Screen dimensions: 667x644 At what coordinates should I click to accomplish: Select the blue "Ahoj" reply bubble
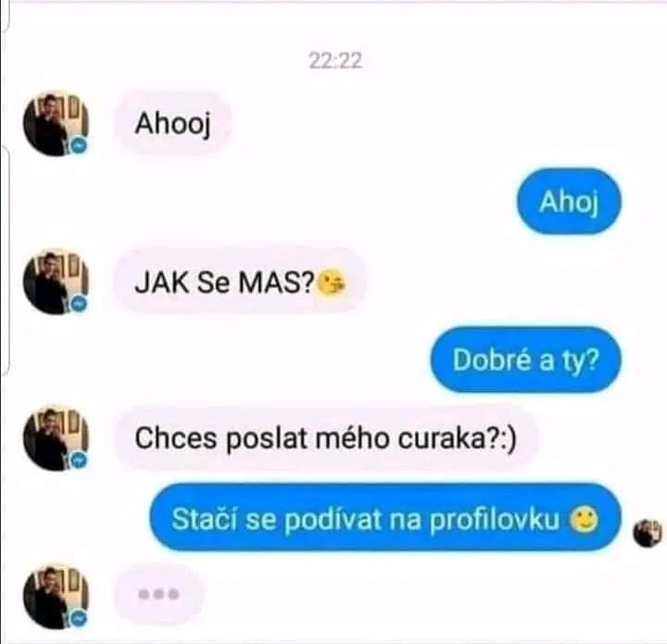coord(569,201)
